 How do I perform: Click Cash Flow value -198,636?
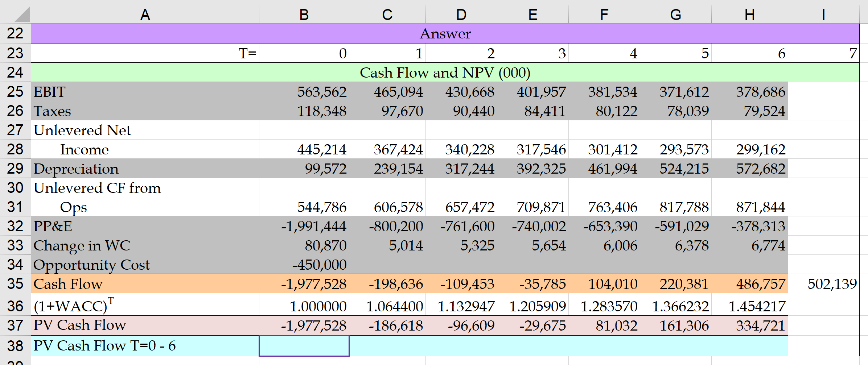tap(396, 284)
